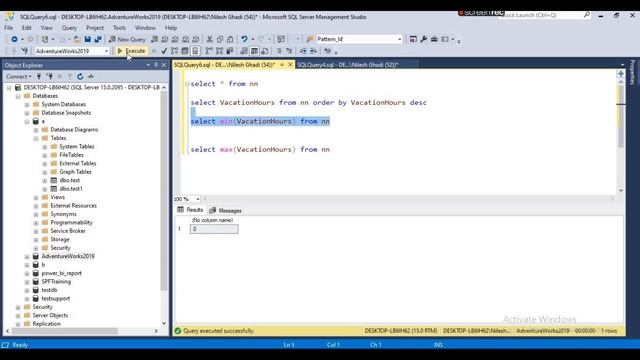
Task: Expand the top-level Security node under Server Objects' sibling
Action: click(18, 307)
